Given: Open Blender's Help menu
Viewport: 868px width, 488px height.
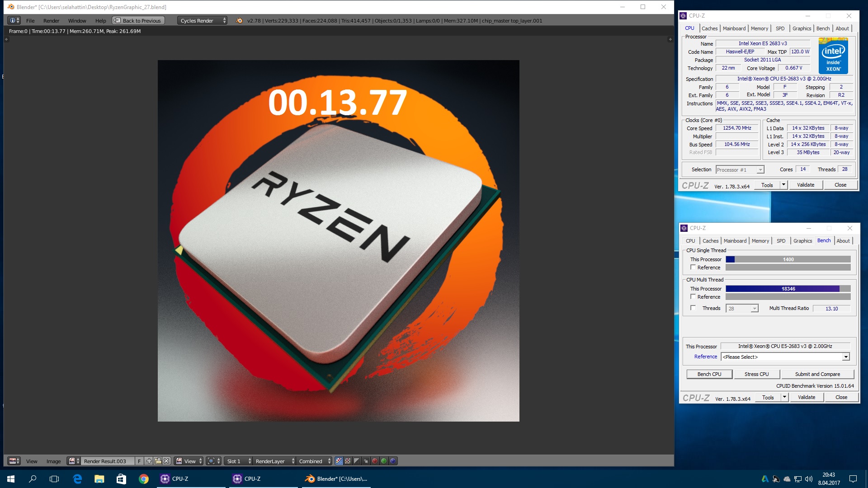Looking at the screenshot, I should point(100,20).
